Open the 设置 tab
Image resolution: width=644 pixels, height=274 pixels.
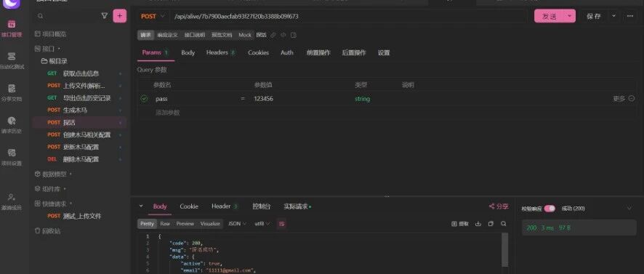[x=384, y=53]
